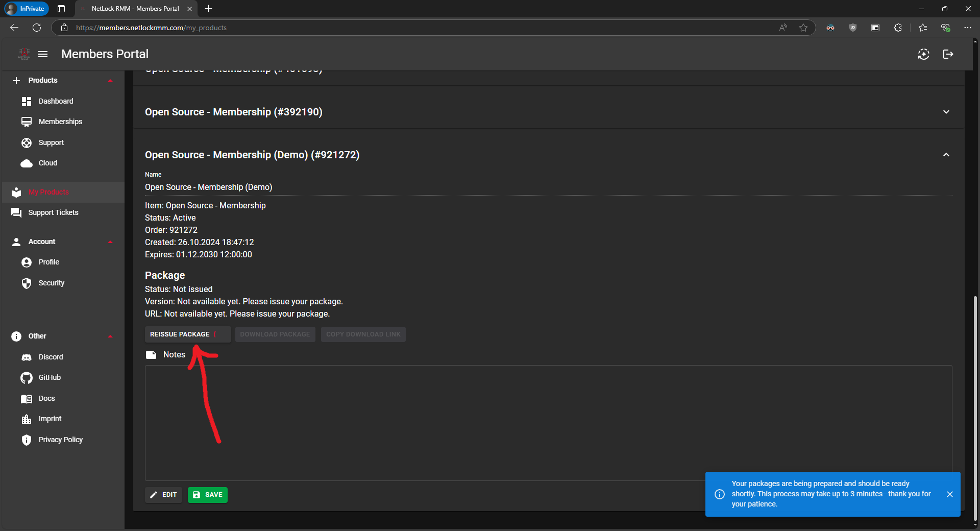The height and width of the screenshot is (531, 980).
Task: Click the browser back arrow
Action: (14, 28)
